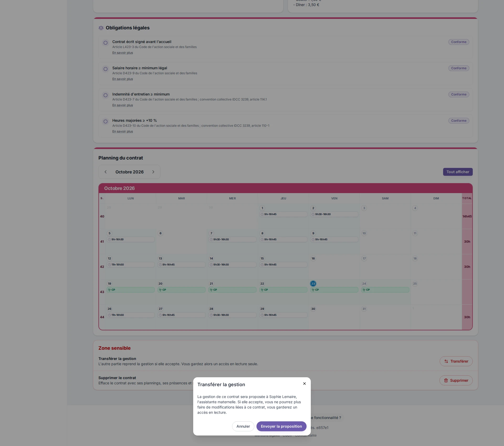
Task: Open the 9h30-16h30 slot on Wednesday 28
Action: [232, 315]
